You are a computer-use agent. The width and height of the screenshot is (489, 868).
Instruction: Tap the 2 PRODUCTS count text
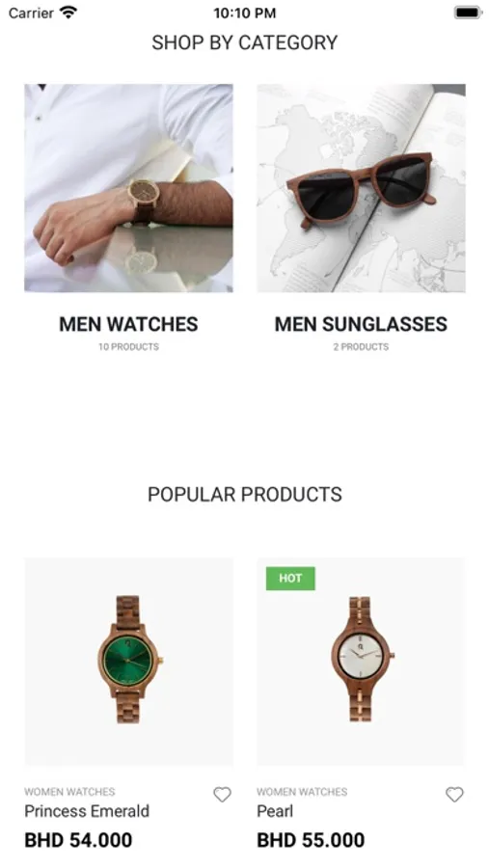tap(361, 346)
